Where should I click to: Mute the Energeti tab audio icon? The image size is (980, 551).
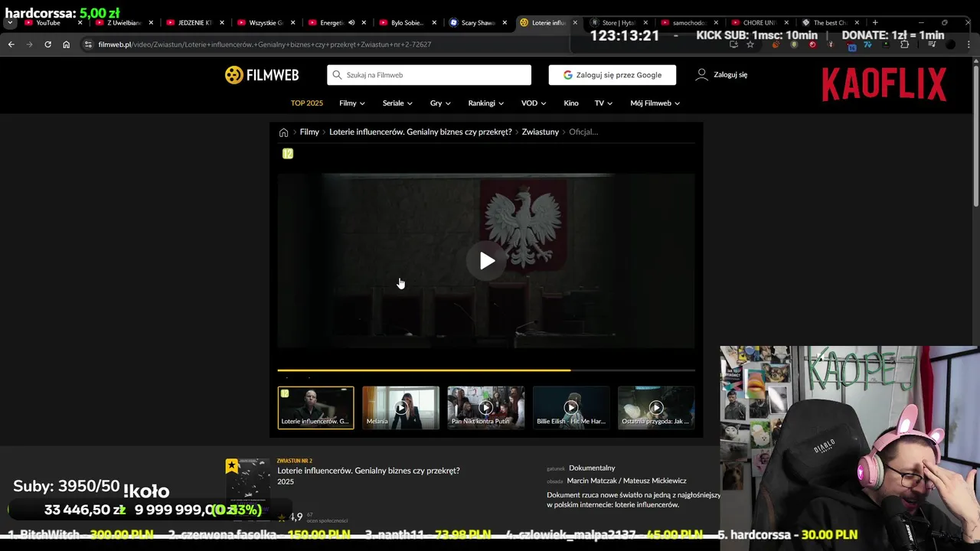(351, 23)
